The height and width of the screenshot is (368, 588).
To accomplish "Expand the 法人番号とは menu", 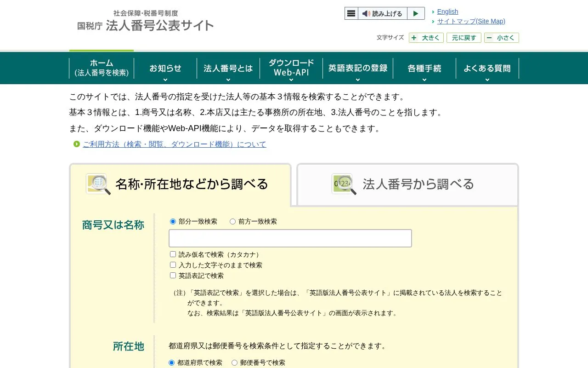I will (228, 68).
